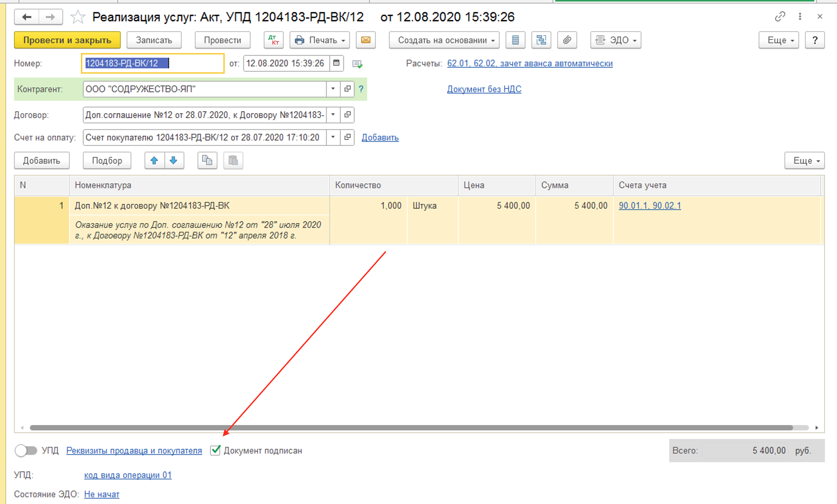Image resolution: width=837 pixels, height=504 pixels.
Task: Copy rows using the copy icon
Action: 207,161
